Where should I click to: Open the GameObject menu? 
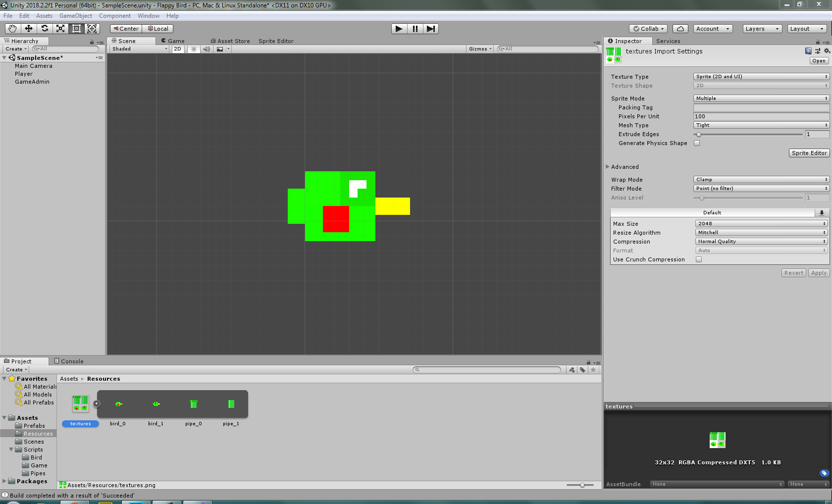(75, 15)
